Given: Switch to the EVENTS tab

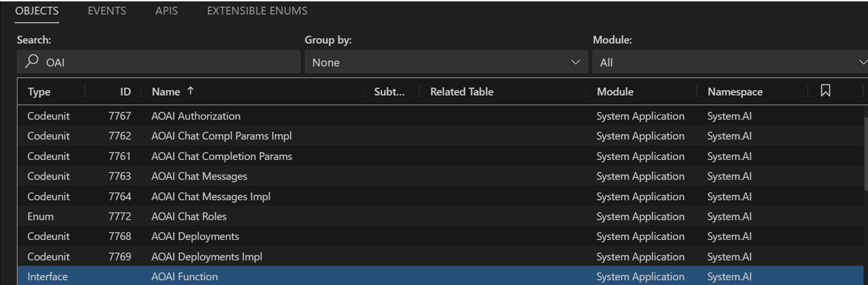Looking at the screenshot, I should [x=107, y=11].
